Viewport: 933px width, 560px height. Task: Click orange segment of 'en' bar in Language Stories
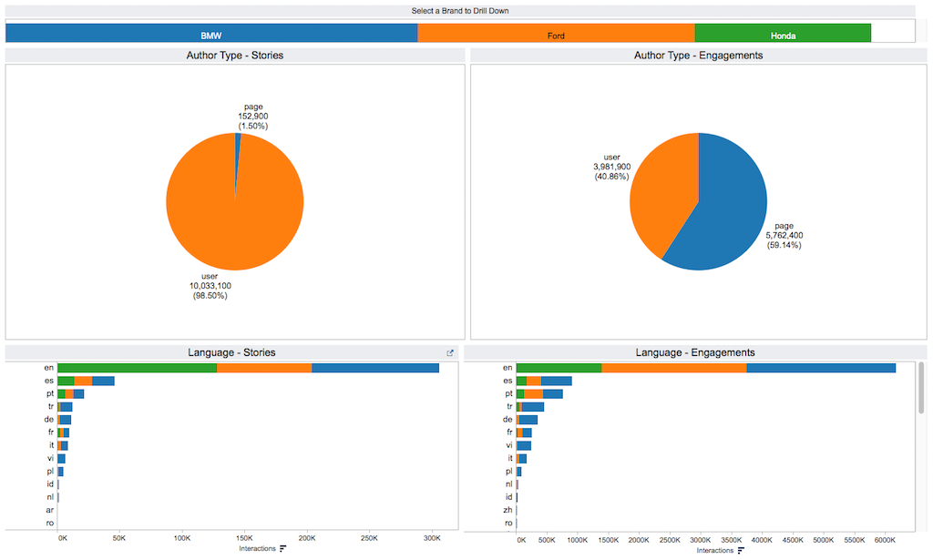pos(264,368)
